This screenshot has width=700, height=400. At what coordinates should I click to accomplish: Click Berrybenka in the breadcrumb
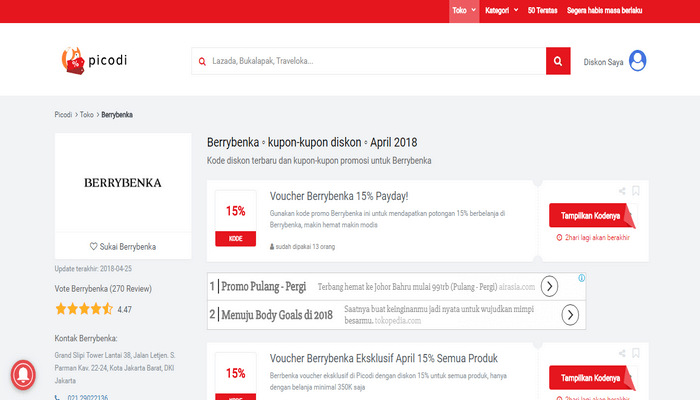click(x=117, y=115)
